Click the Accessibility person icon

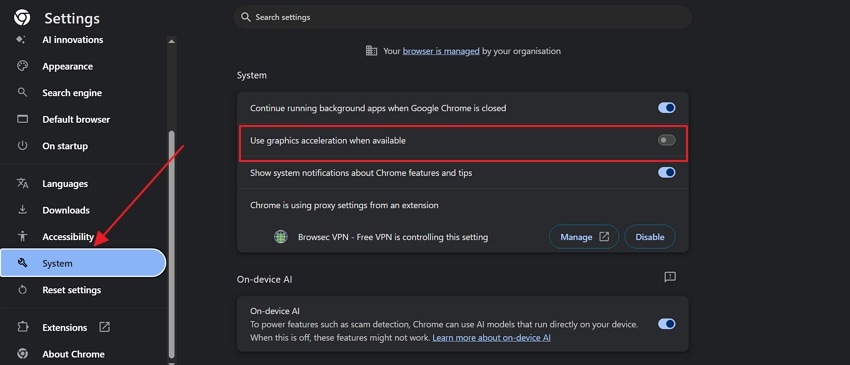click(x=22, y=236)
